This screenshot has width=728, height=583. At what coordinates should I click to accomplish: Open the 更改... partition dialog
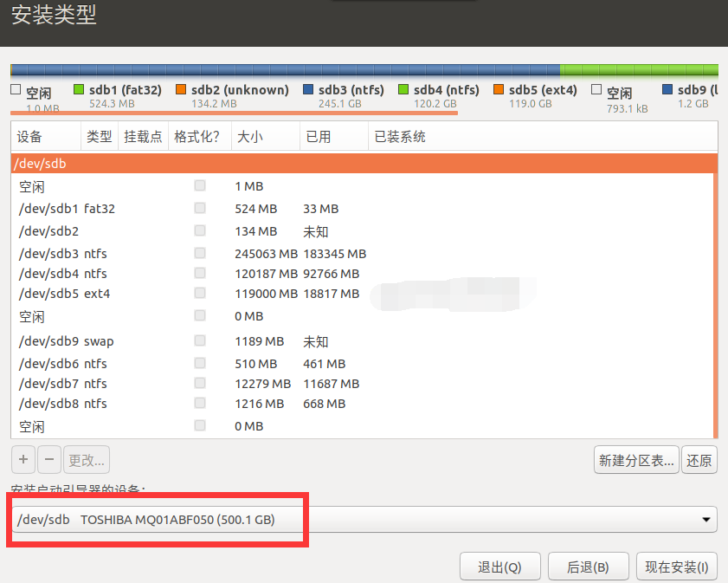point(86,459)
